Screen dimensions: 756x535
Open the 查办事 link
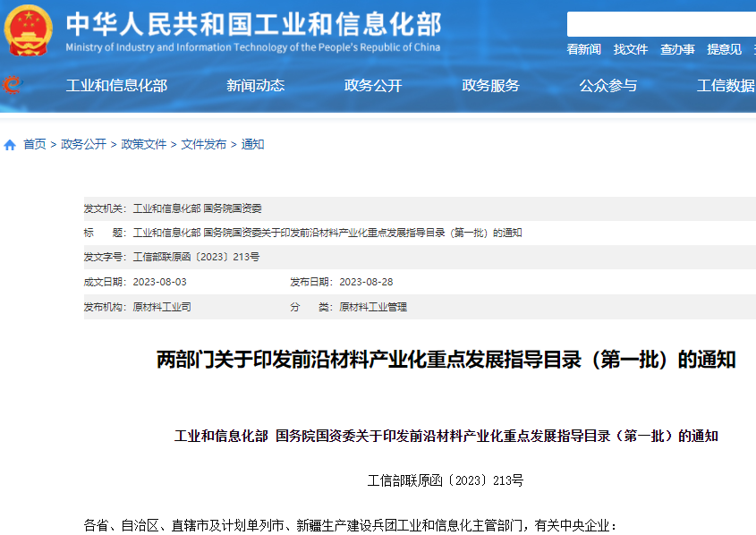pos(677,49)
